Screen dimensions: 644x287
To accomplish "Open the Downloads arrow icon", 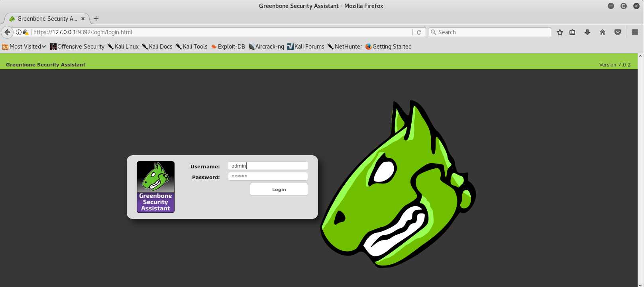I will 587,32.
